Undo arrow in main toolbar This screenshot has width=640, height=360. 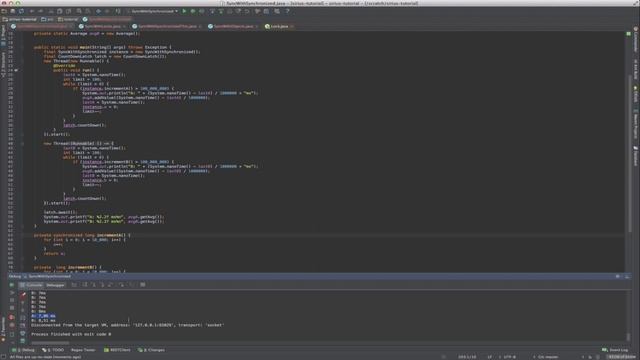32,11
